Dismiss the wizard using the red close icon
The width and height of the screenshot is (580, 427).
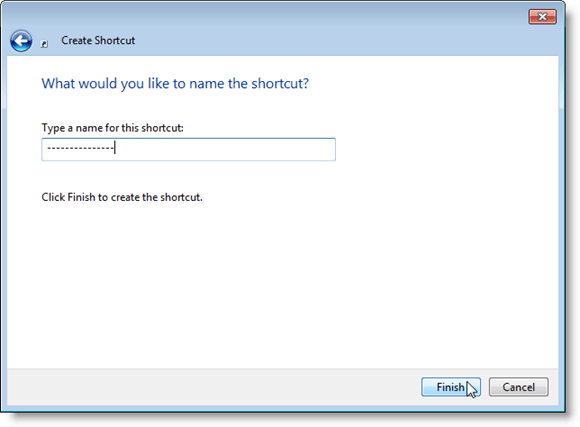(x=542, y=17)
